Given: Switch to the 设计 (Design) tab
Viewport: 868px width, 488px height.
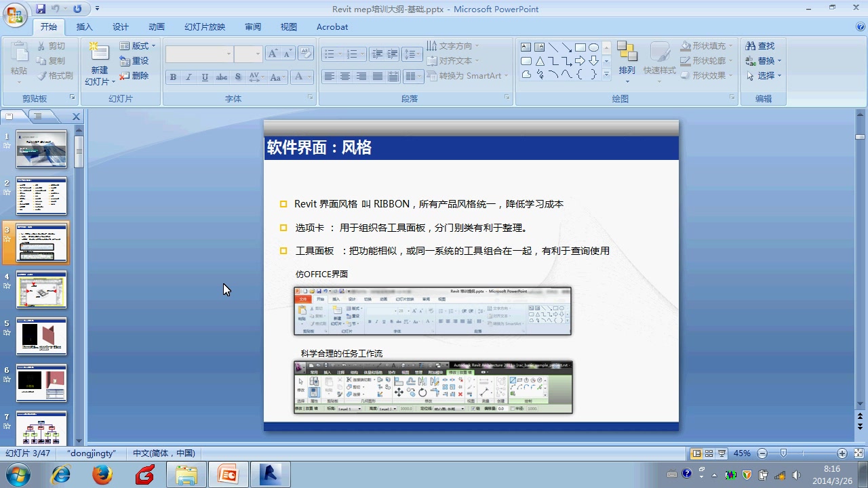Looking at the screenshot, I should click(121, 27).
